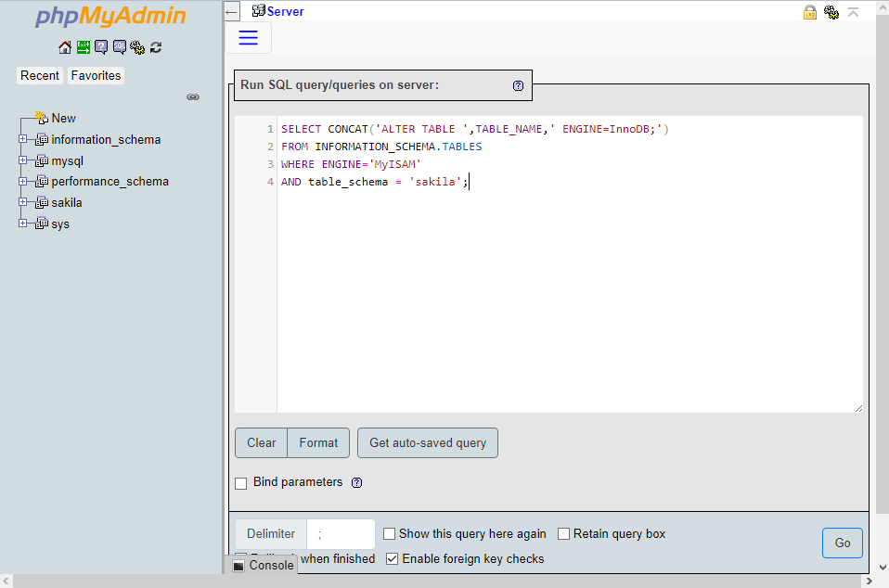Click the query editor resize handle

point(858,408)
